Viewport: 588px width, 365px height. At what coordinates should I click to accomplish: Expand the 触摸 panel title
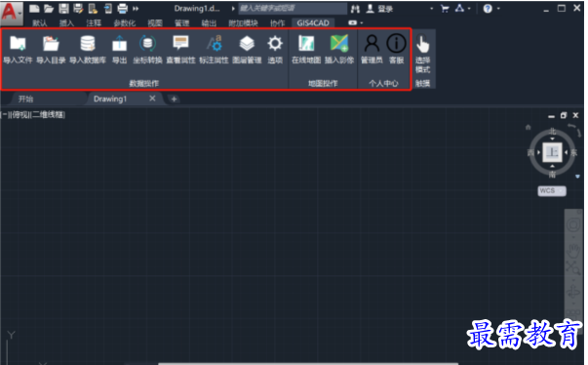(422, 83)
